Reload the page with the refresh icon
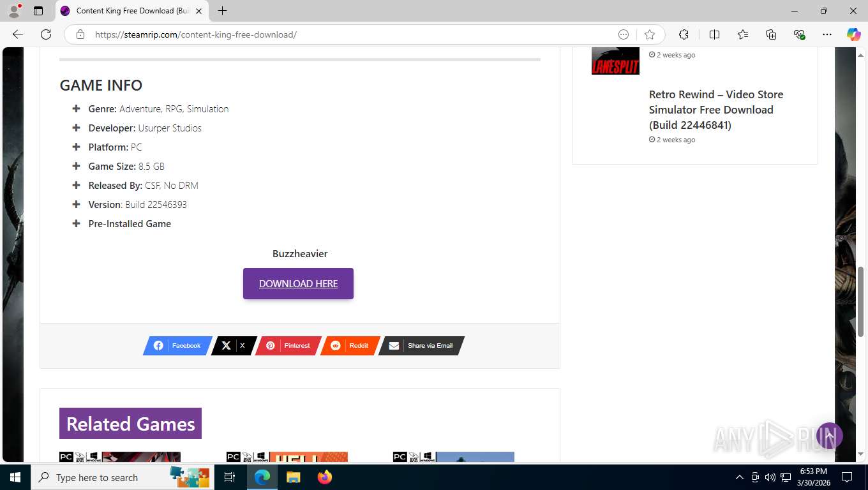 (x=46, y=34)
